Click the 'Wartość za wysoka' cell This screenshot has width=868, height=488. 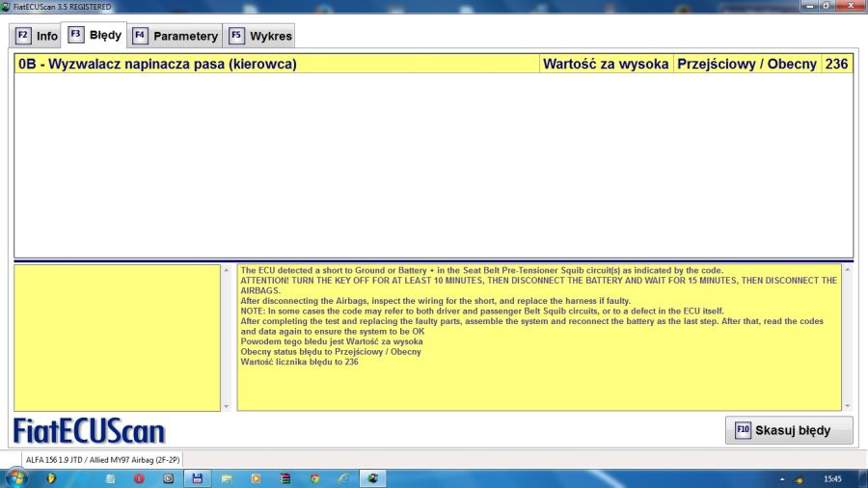click(x=606, y=64)
